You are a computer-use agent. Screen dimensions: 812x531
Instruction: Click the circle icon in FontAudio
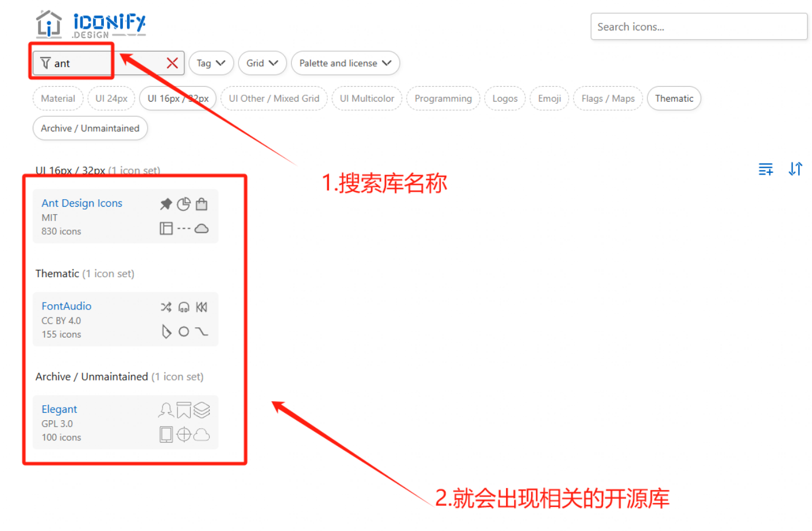coord(184,332)
